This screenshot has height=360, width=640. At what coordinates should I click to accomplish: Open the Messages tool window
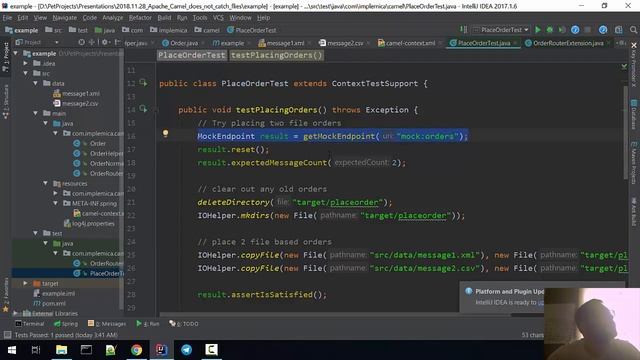pos(107,324)
